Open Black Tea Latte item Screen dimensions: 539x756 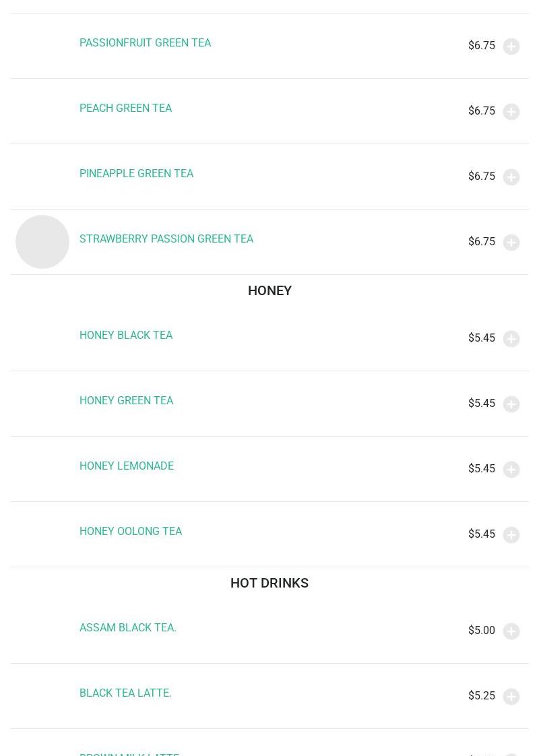pos(125,693)
